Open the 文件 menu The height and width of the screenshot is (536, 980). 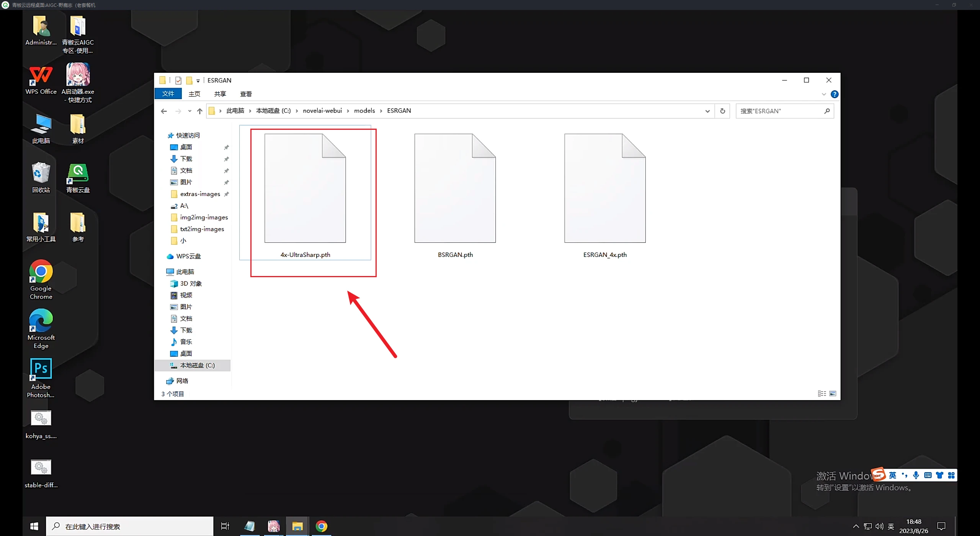click(x=168, y=94)
